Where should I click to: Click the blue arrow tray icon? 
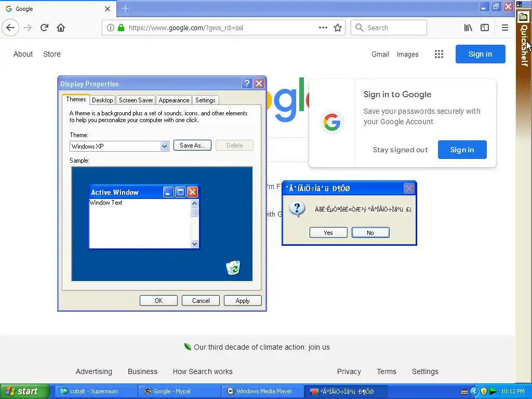pyautogui.click(x=474, y=391)
